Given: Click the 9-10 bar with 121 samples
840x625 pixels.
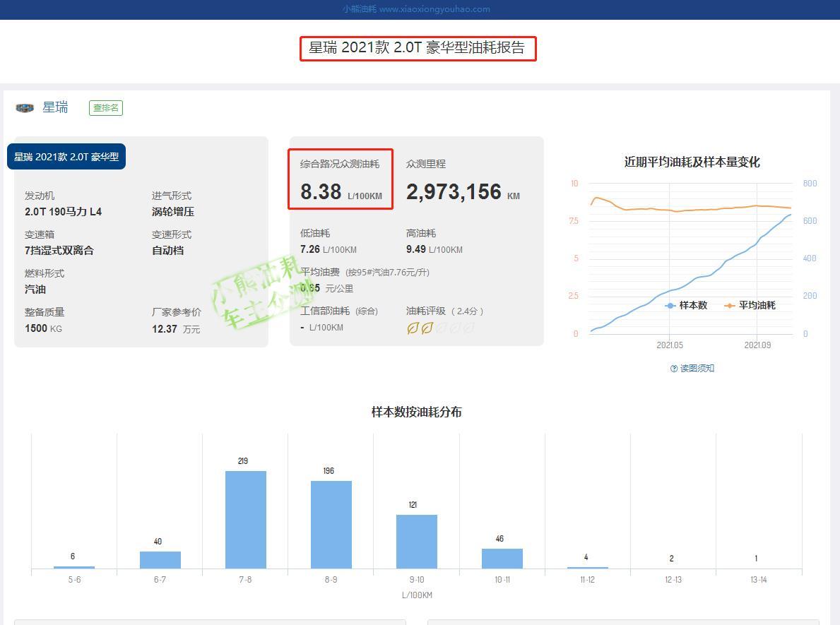Looking at the screenshot, I should [417, 542].
